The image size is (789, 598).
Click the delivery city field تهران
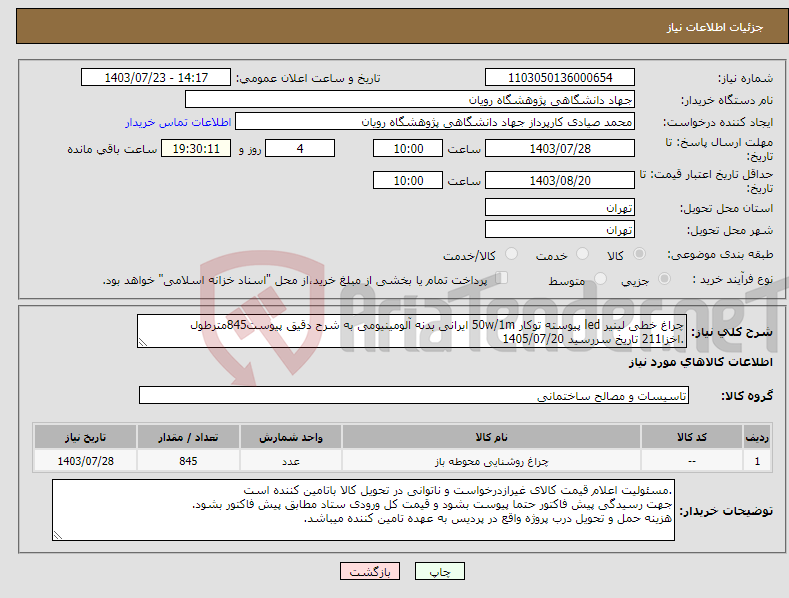point(560,230)
